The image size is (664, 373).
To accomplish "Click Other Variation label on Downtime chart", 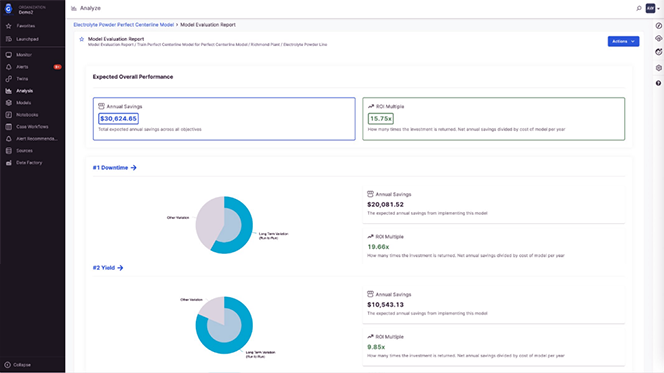I will pyautogui.click(x=178, y=218).
